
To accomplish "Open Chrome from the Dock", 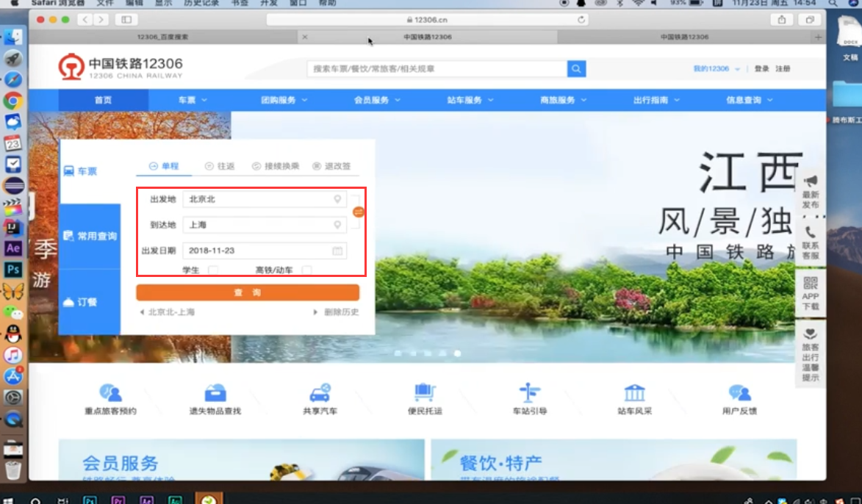I will pos(12,101).
